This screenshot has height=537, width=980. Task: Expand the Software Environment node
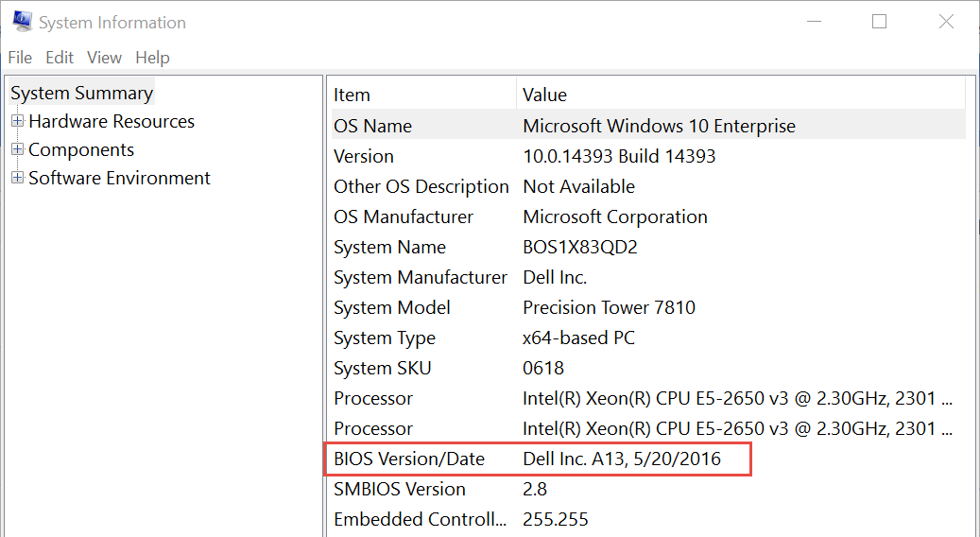17,178
